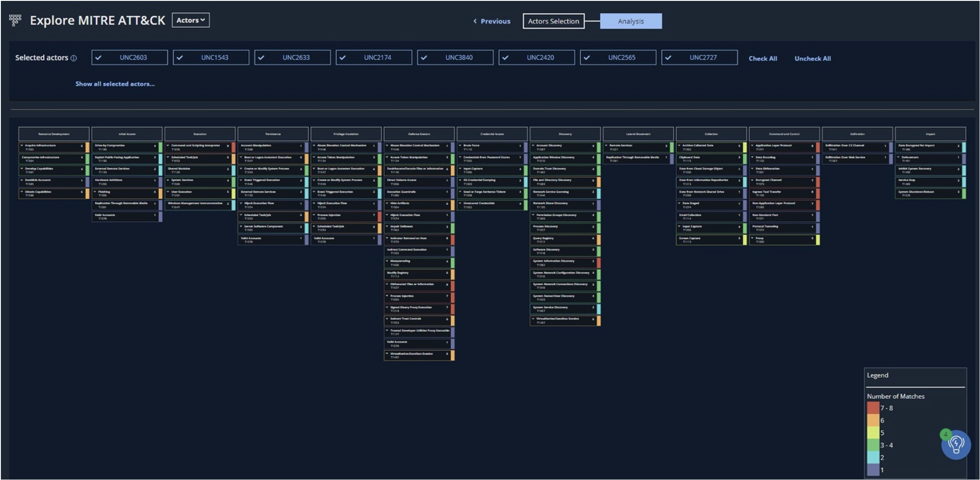This screenshot has width=980, height=480.
Task: Toggle actor UNC2633 checkbox
Action: [x=292, y=57]
